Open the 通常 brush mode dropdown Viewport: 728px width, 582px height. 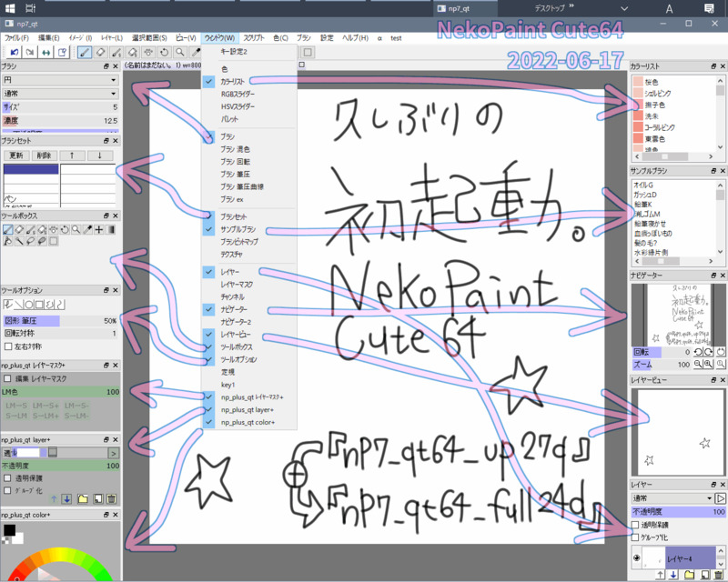[60, 94]
